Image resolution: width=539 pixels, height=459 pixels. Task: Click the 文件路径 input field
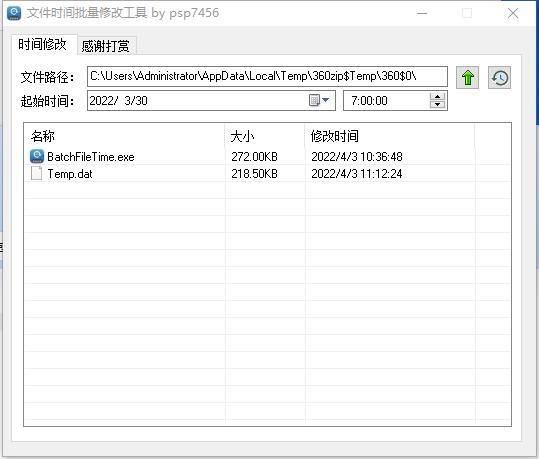coord(267,76)
